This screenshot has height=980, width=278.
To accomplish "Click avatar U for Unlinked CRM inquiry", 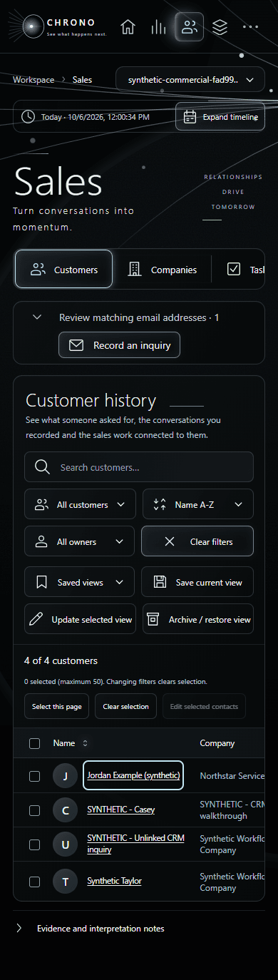I will pos(65,844).
